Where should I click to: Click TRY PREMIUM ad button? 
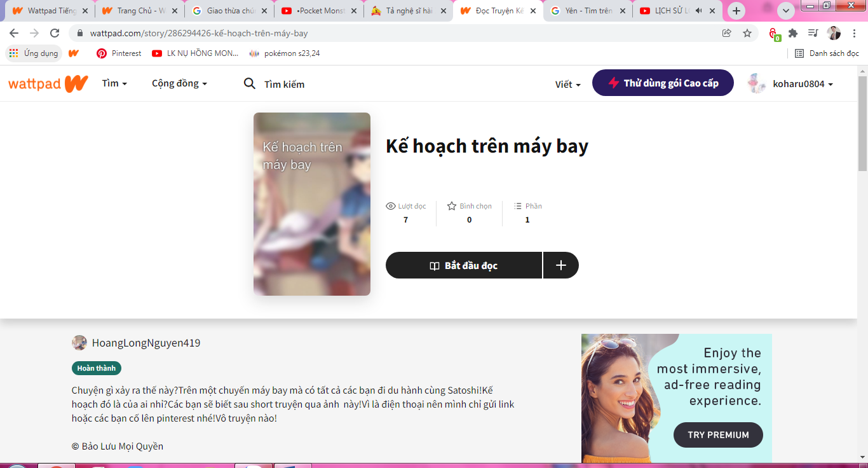pyautogui.click(x=718, y=435)
